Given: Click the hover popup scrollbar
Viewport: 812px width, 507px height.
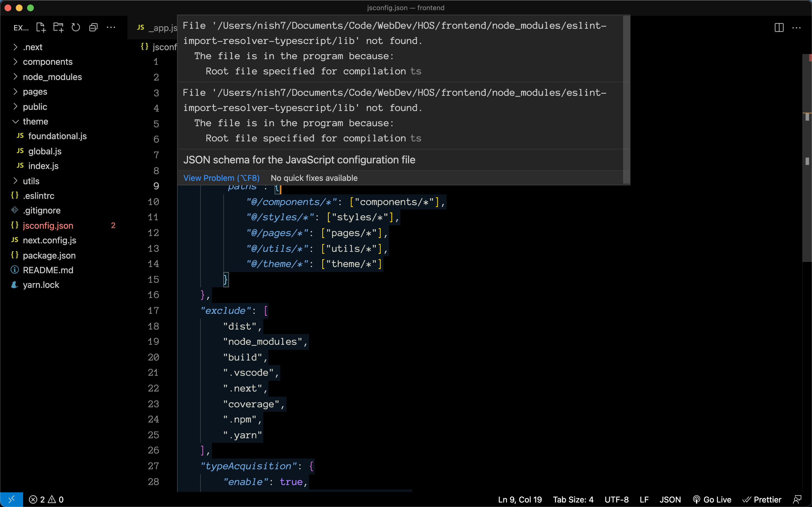Looking at the screenshot, I should [626, 100].
